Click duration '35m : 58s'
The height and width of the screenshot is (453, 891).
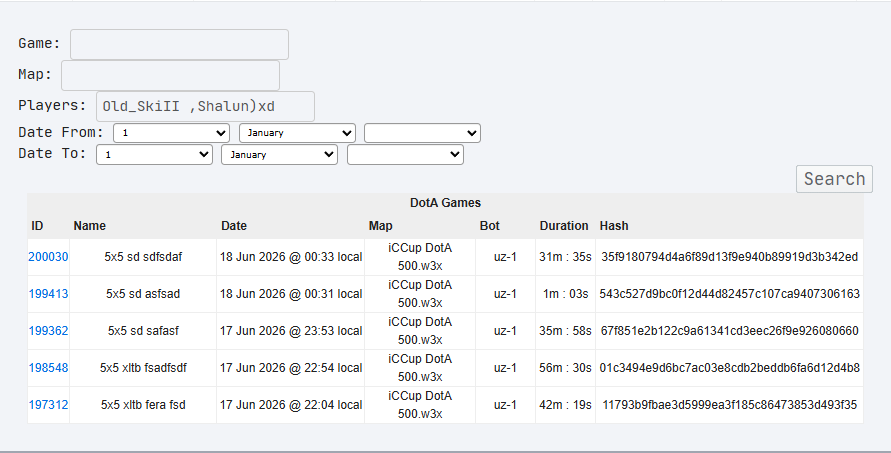point(565,331)
